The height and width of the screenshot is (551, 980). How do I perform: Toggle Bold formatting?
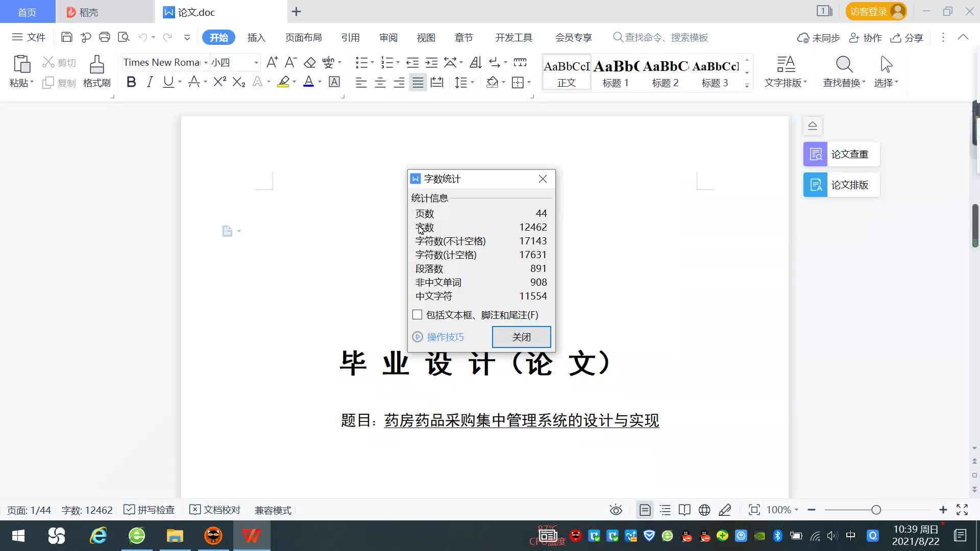pos(131,82)
